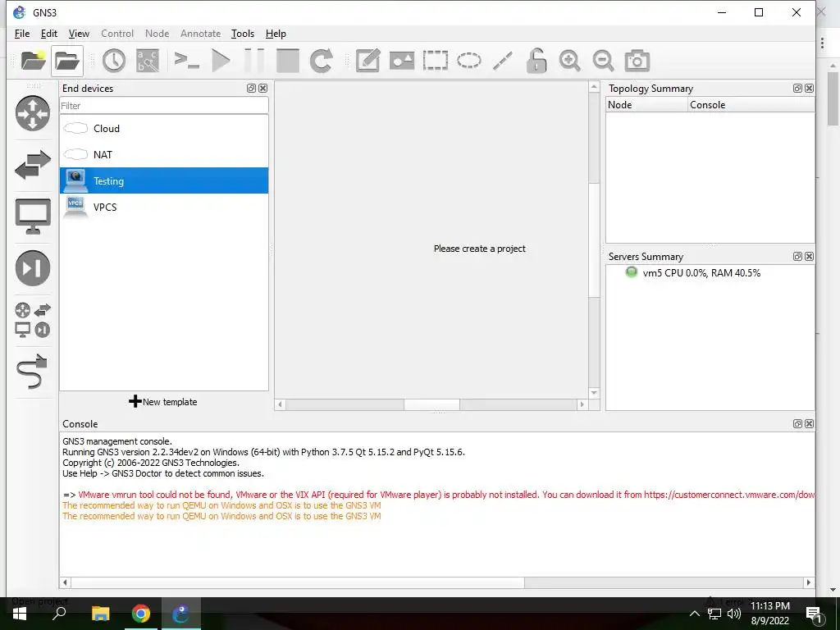This screenshot has height=630, width=840.
Task: Open the Control menu
Action: click(117, 33)
